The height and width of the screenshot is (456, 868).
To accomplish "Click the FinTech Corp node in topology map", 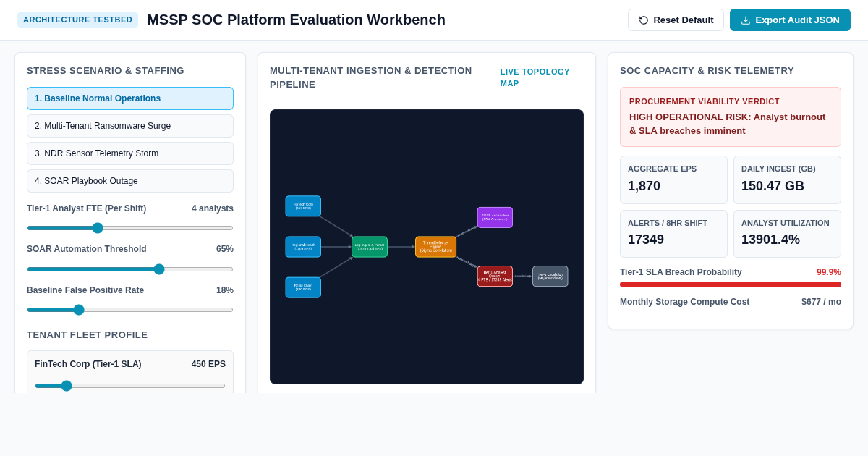I will point(303,206).
